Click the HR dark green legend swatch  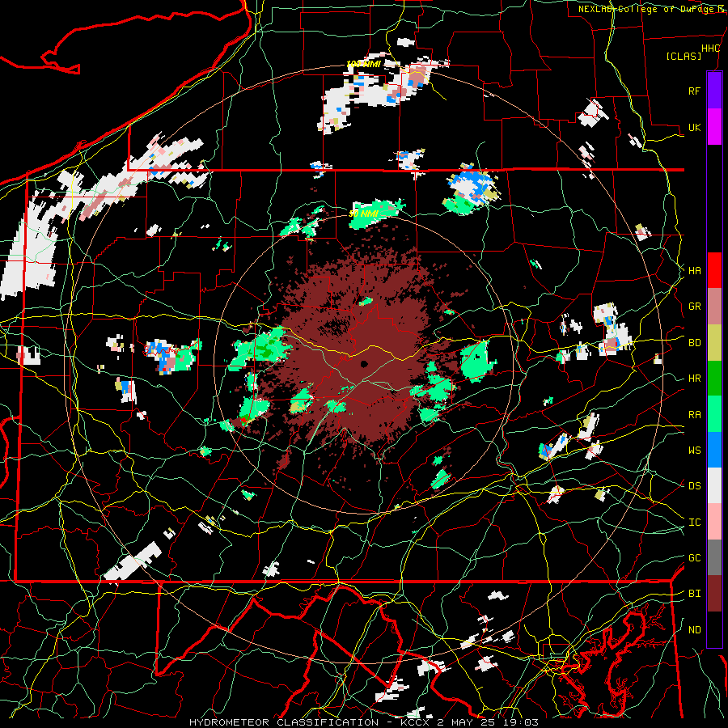pyautogui.click(x=714, y=379)
